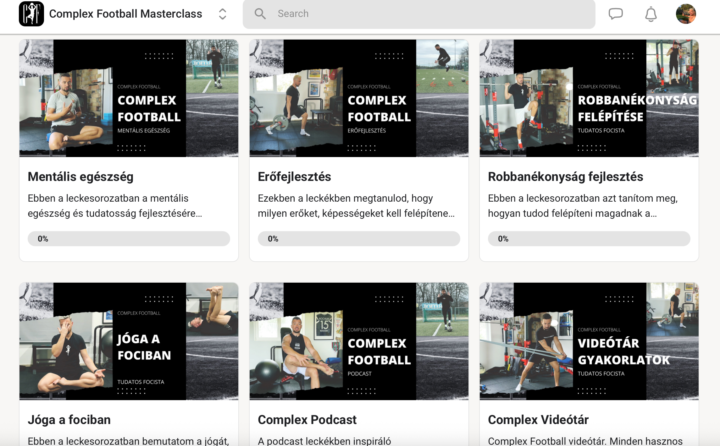Select the Robbanékonyság fejlesztés course title
Screen dimensions: 720x446
[565, 177]
